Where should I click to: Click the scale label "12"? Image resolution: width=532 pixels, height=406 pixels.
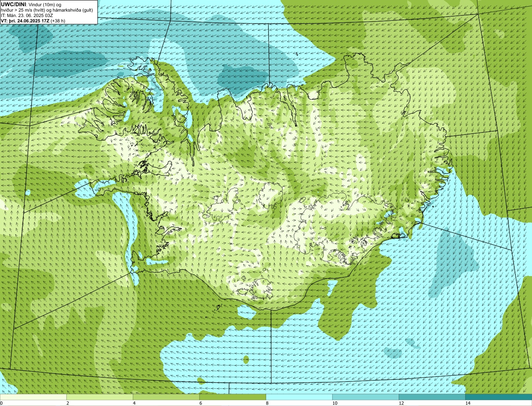pyautogui.click(x=401, y=403)
